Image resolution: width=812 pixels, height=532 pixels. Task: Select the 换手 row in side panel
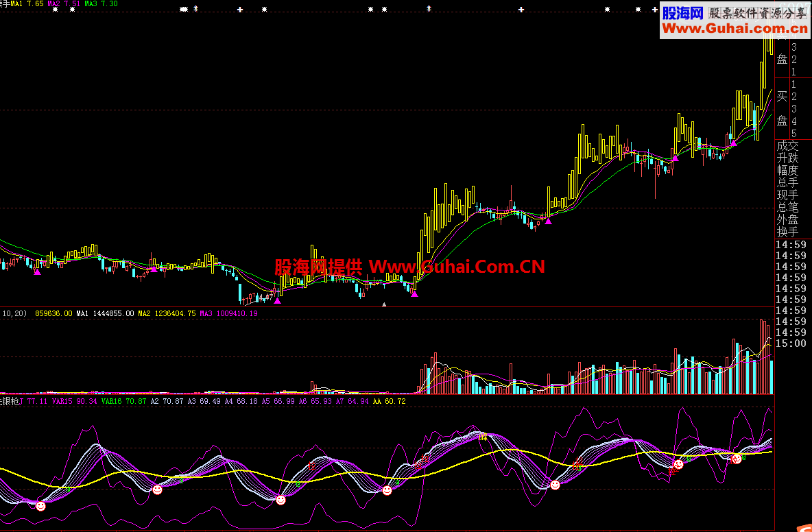[x=788, y=232]
